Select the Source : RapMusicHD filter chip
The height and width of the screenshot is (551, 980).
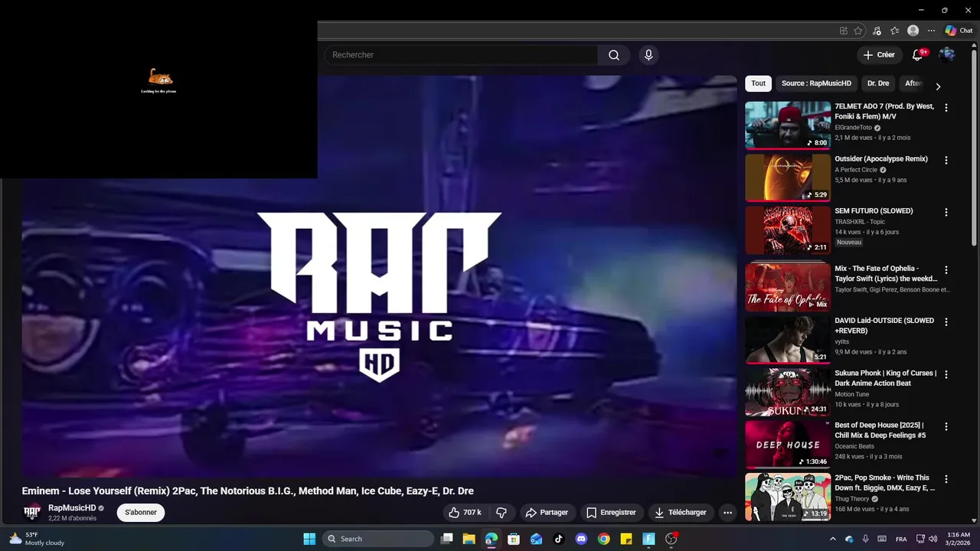(816, 83)
